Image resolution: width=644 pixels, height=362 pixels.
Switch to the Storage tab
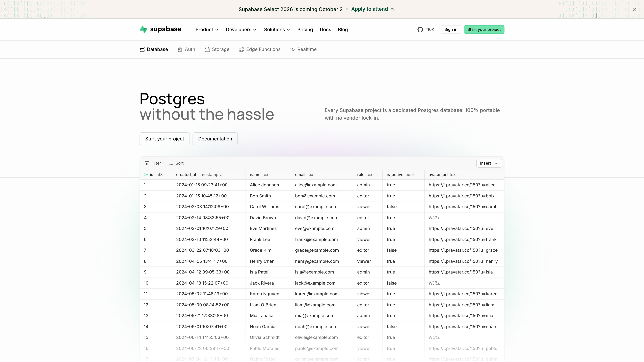point(217,49)
